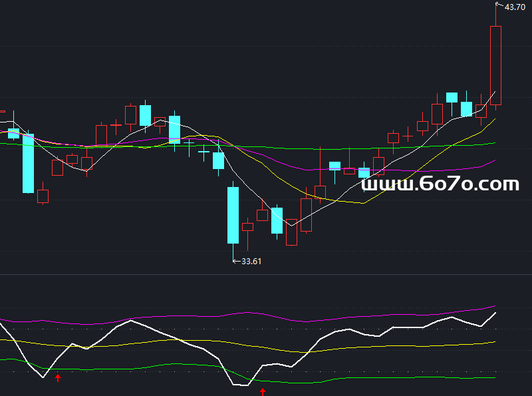Image resolution: width=532 pixels, height=396 pixels.
Task: Click the red buy arrow below 33.61
Action: (x=263, y=392)
